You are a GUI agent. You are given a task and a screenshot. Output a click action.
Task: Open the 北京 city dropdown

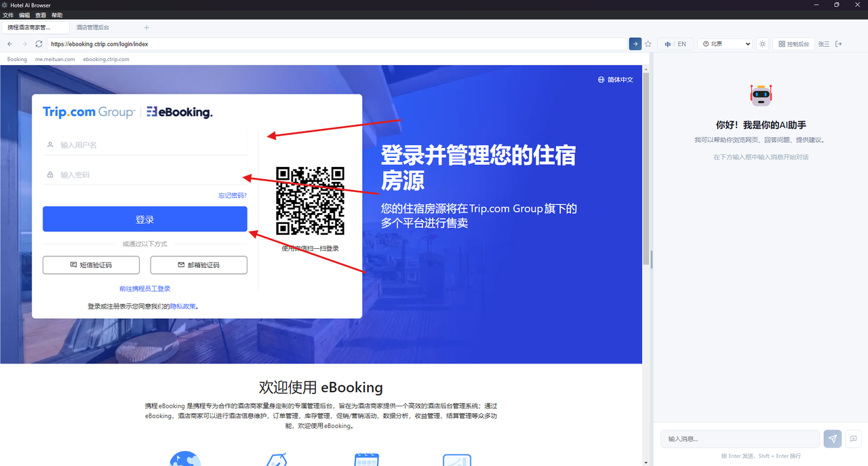(725, 44)
